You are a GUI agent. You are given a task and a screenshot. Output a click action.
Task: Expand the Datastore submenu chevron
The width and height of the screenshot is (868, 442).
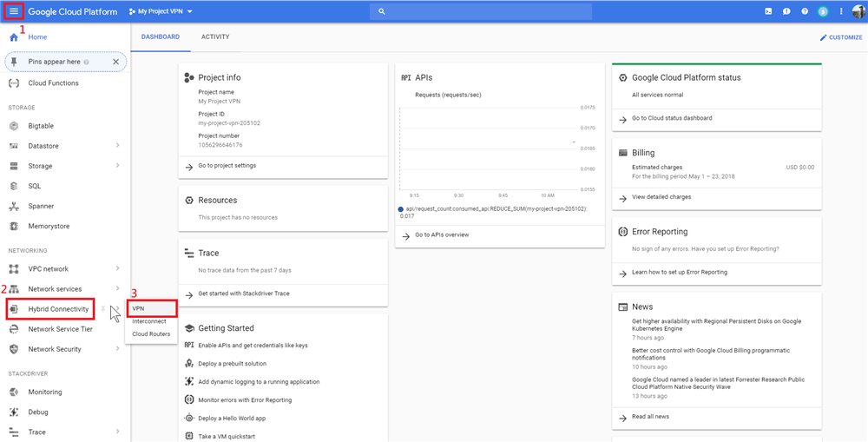pos(117,146)
